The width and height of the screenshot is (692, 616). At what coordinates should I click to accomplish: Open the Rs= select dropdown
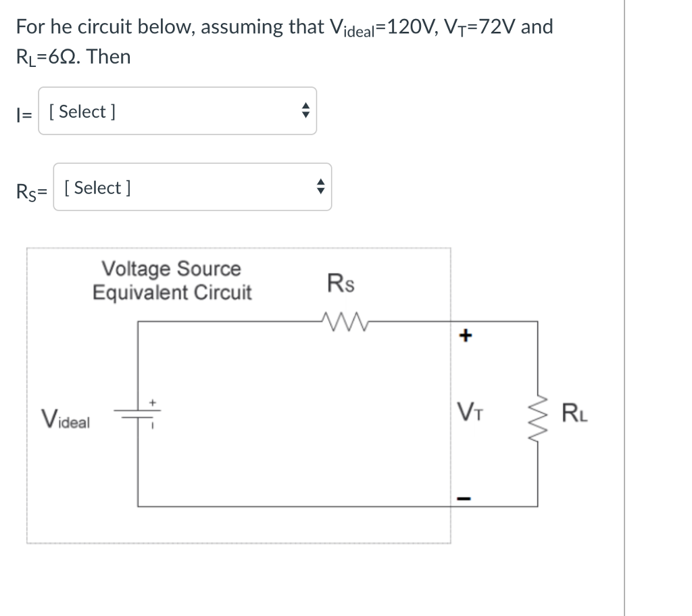coord(193,187)
